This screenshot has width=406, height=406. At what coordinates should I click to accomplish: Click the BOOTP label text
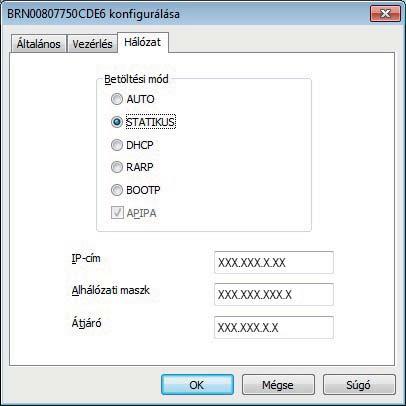click(143, 190)
